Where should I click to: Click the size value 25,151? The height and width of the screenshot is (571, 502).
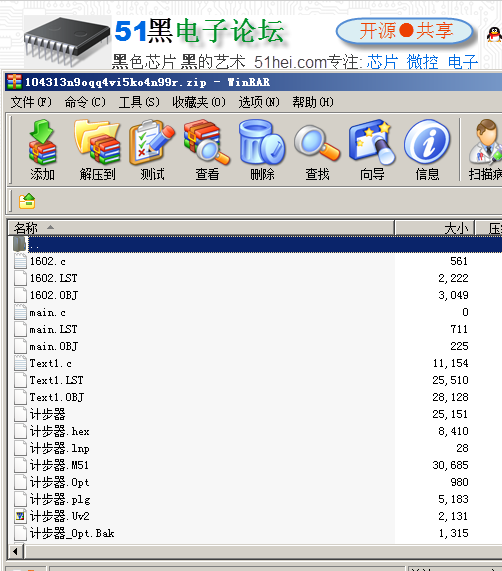click(x=450, y=414)
